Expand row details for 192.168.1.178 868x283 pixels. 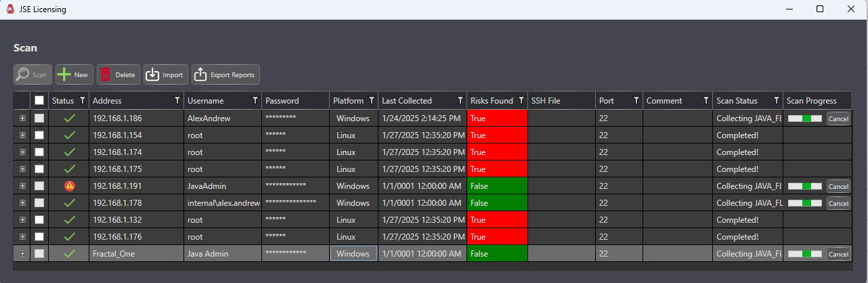22,203
